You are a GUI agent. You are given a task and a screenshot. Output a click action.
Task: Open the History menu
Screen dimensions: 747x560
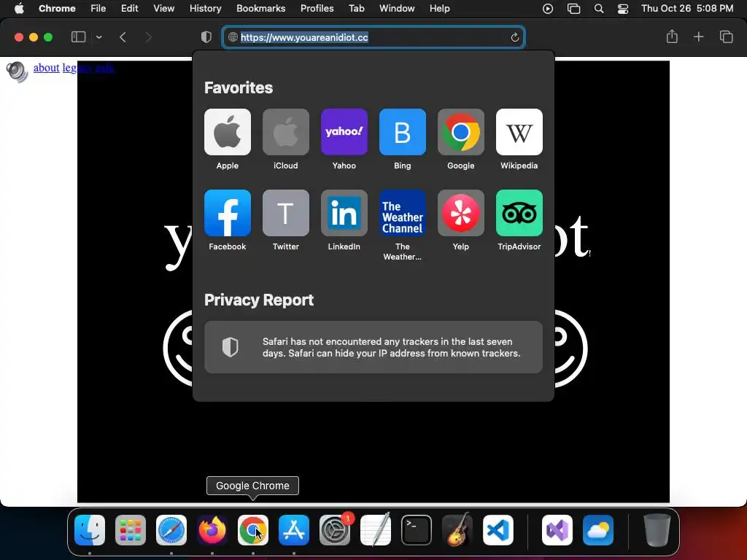coord(205,8)
